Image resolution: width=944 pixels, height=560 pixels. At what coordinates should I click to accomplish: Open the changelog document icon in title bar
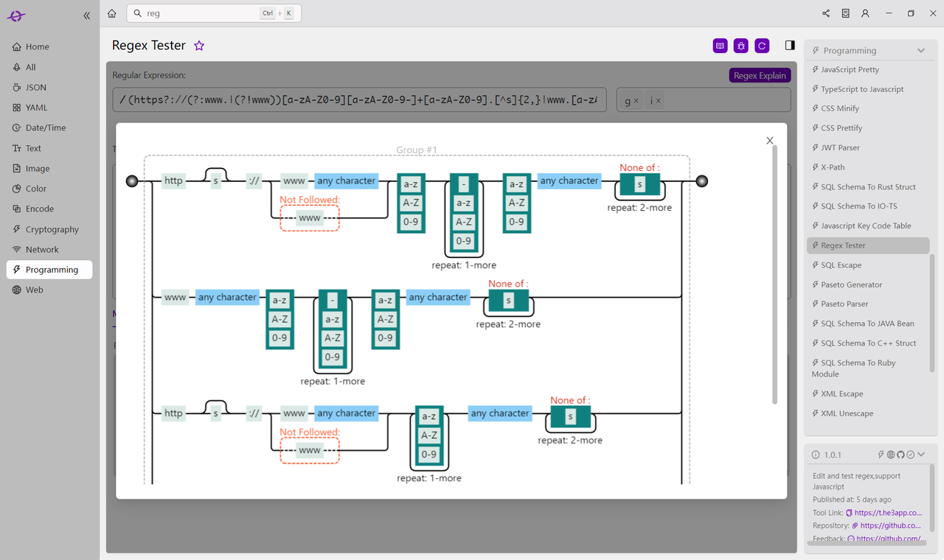(845, 13)
